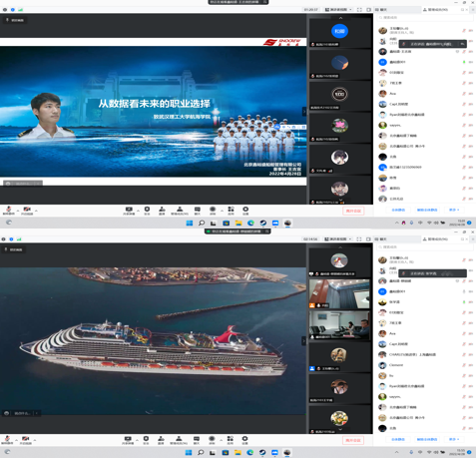The height and width of the screenshot is (458, 476).
Task: Open Chat icon in bottom meeting toolbar
Action: pyautogui.click(x=197, y=440)
